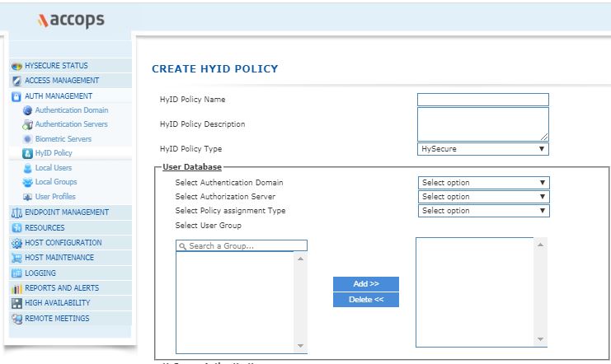Viewport: 611px width, 364px height.
Task: Go to Authentication Domain page
Action: click(x=72, y=110)
